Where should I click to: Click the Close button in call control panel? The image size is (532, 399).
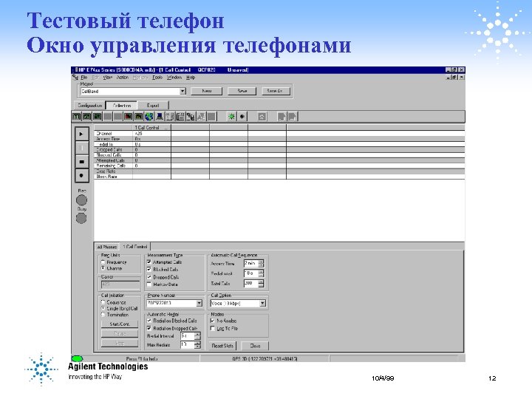coord(255,346)
